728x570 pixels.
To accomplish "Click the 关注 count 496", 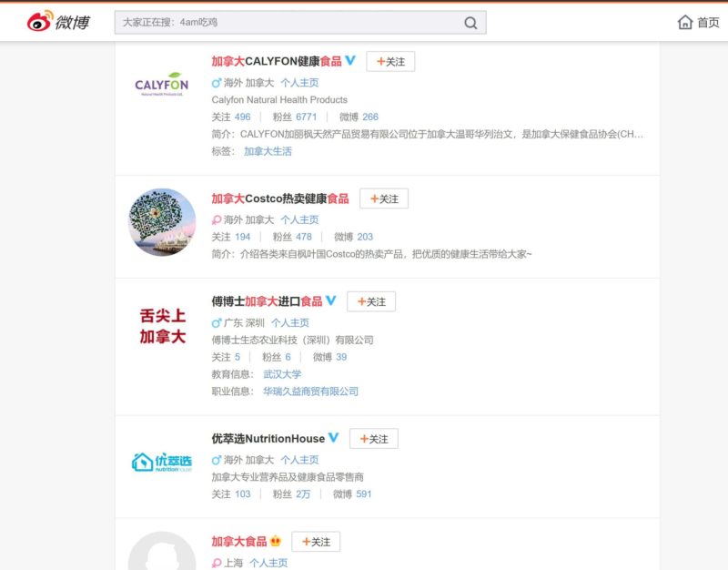I will 242,117.
